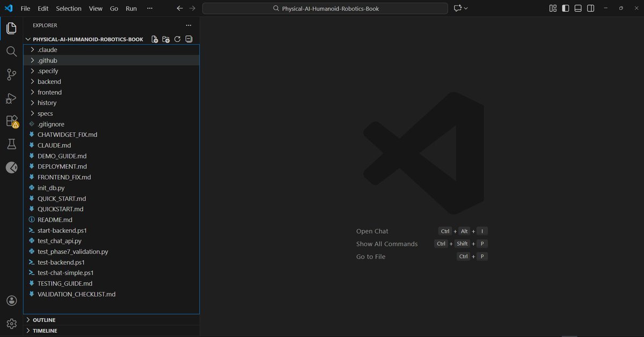Open QUICK_START.md file

(111, 199)
